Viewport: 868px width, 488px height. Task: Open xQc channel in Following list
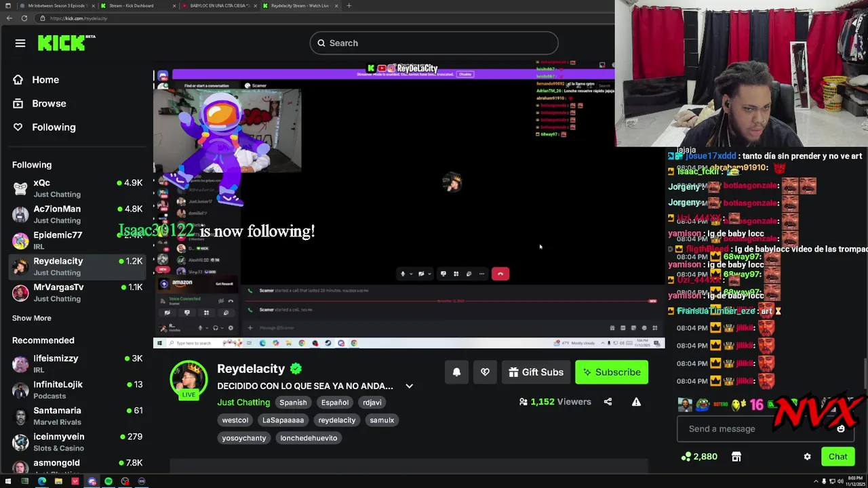(77, 188)
